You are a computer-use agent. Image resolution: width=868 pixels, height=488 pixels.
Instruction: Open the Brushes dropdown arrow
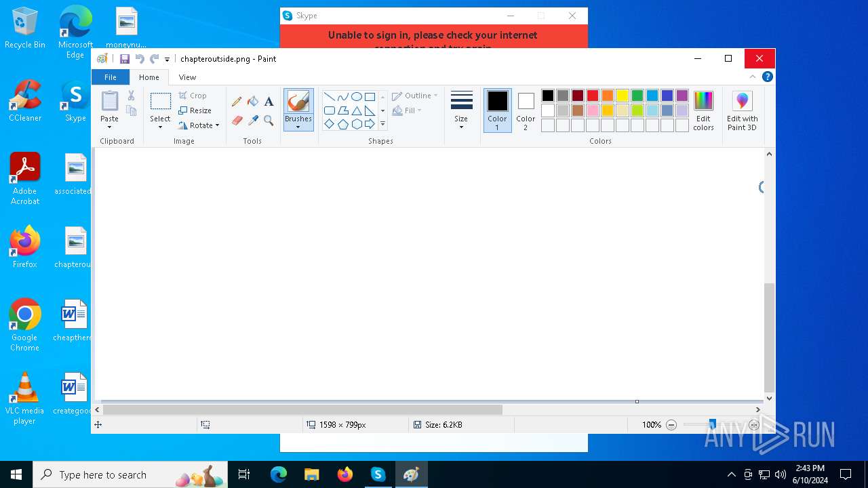pos(298,127)
